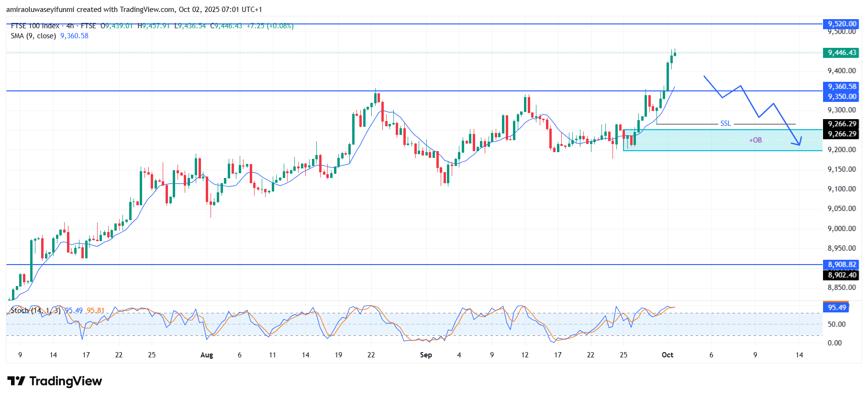Click the TradingView logo icon
The image size is (868, 399).
(16, 381)
